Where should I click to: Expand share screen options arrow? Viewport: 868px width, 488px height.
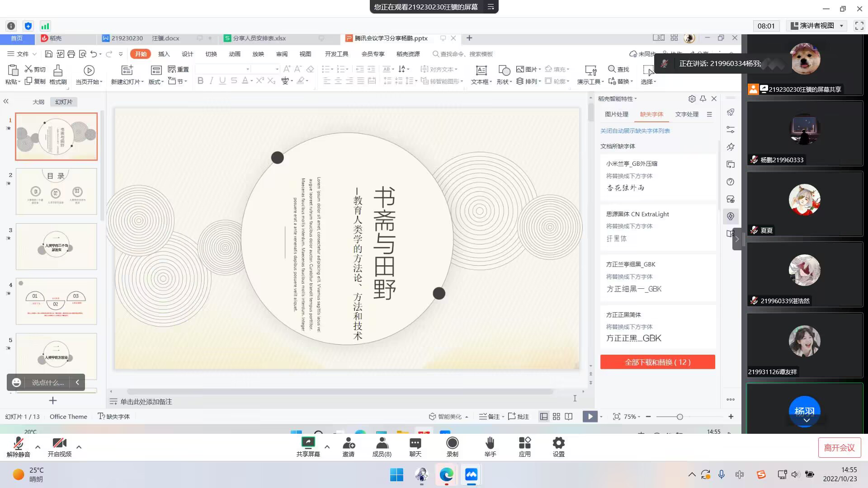point(327,447)
